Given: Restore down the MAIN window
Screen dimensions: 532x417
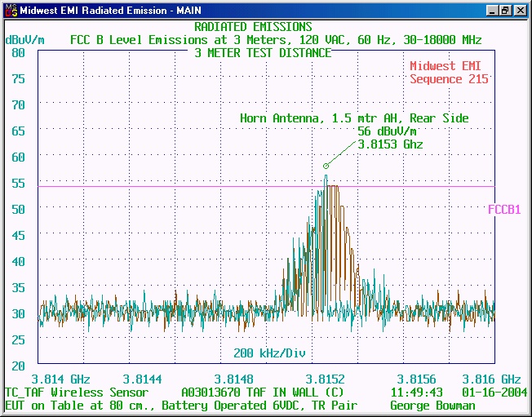Looking at the screenshot, I should pyautogui.click(x=505, y=11).
